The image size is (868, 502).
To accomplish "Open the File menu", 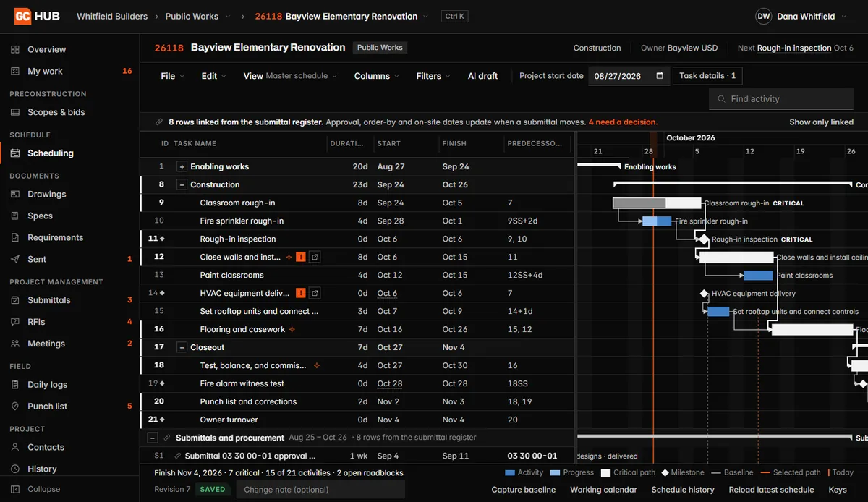I will click(x=172, y=75).
